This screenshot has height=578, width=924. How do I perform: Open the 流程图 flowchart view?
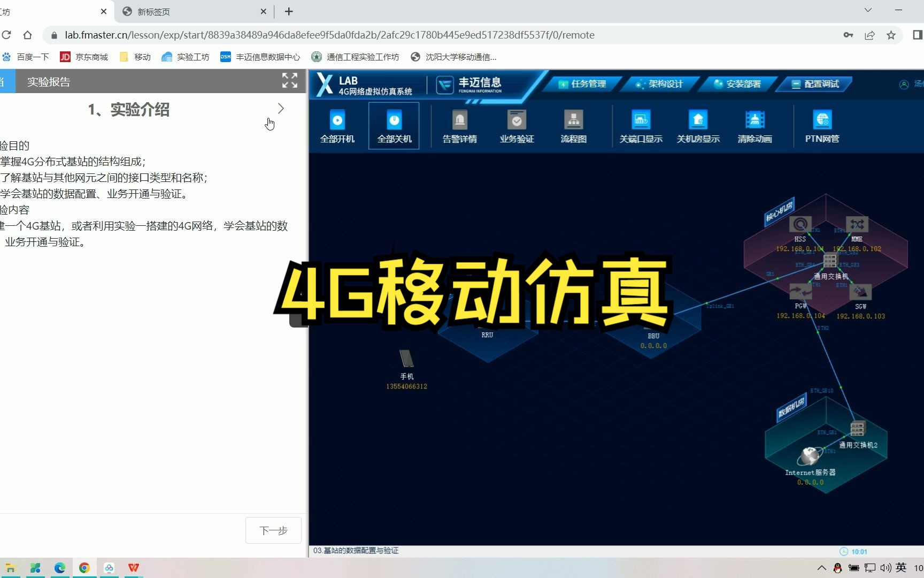coord(573,126)
